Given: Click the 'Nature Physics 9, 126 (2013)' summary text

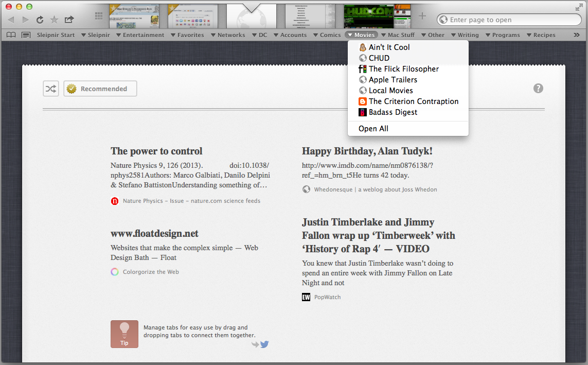Looking at the screenshot, I should click(x=190, y=175).
